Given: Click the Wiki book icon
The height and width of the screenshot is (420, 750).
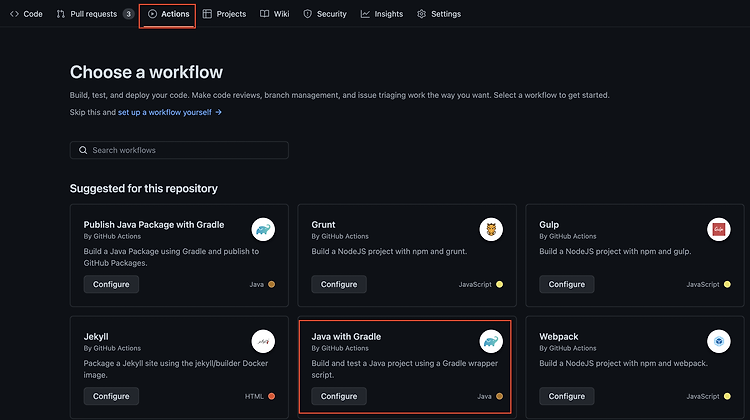Looking at the screenshot, I should (265, 14).
